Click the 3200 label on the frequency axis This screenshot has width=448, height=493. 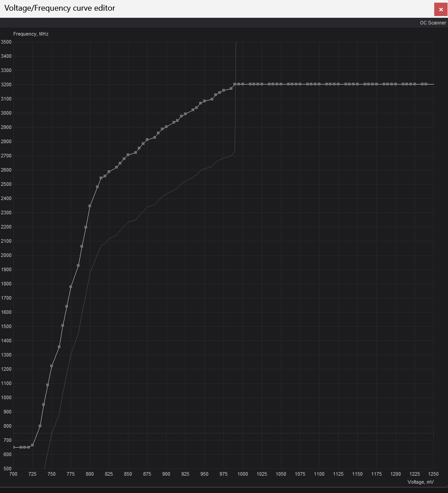[x=6, y=84]
